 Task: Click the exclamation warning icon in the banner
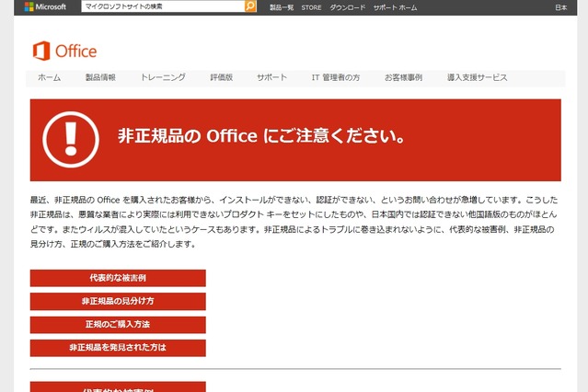point(71,140)
